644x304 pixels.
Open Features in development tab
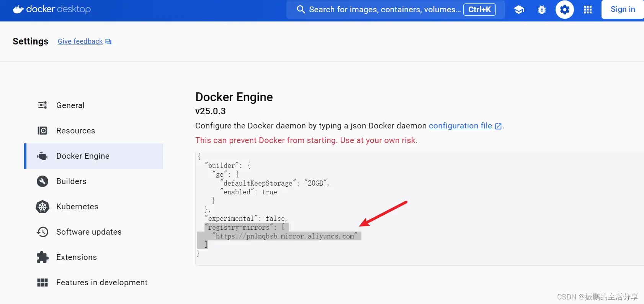(x=94, y=283)
